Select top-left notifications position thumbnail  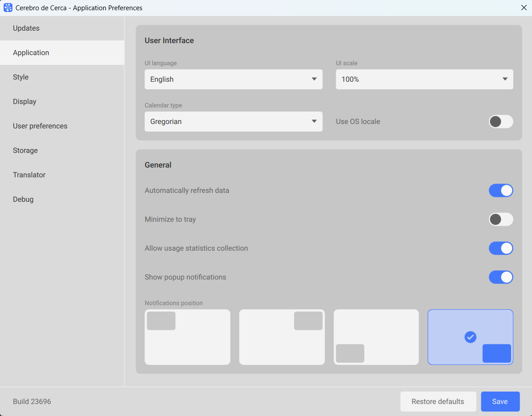(187, 337)
